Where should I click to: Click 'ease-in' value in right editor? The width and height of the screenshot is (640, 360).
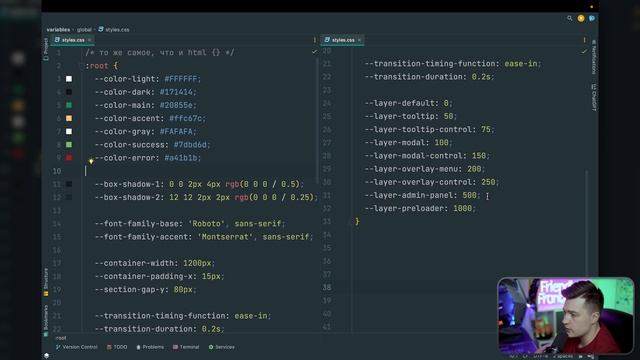pyautogui.click(x=520, y=64)
